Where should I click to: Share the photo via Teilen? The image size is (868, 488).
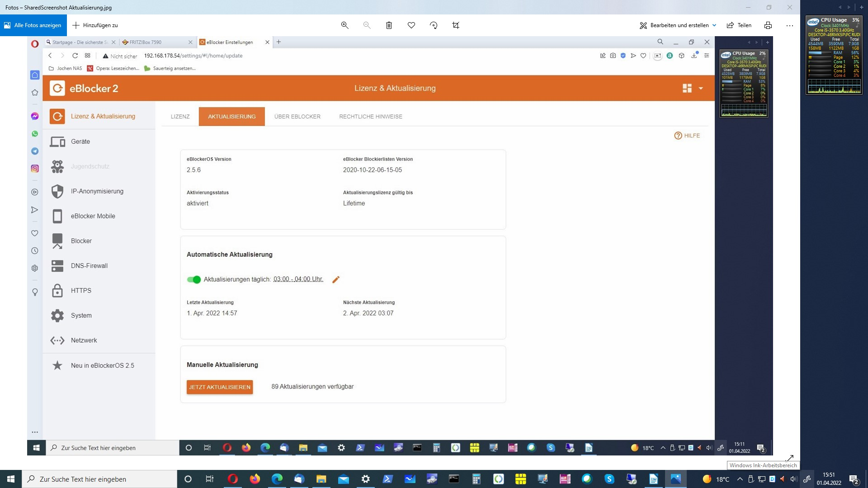739,25
